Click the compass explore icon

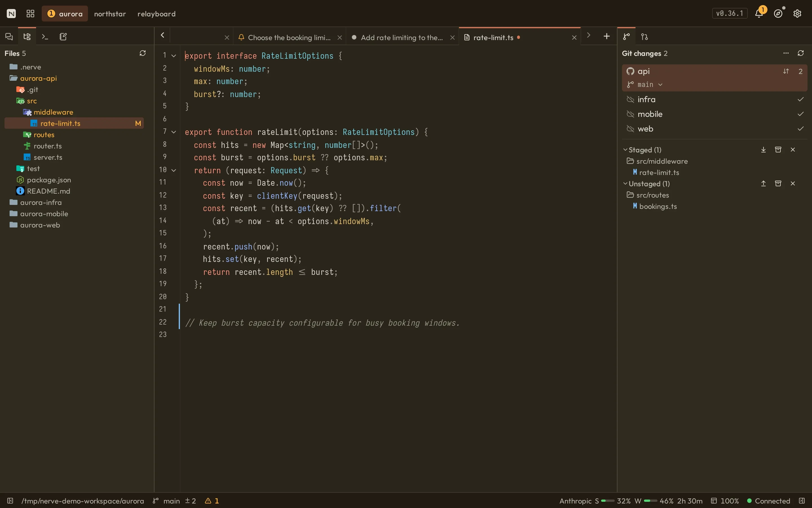click(x=778, y=14)
